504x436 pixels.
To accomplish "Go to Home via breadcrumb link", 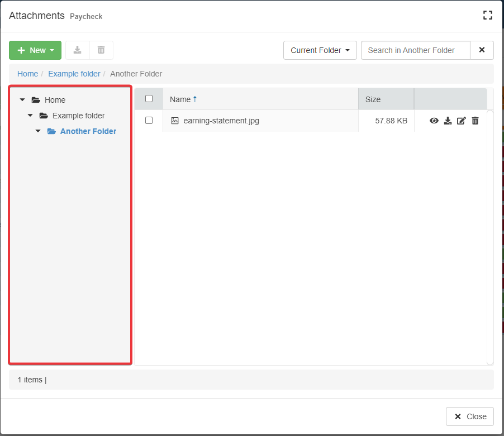I will [x=28, y=74].
